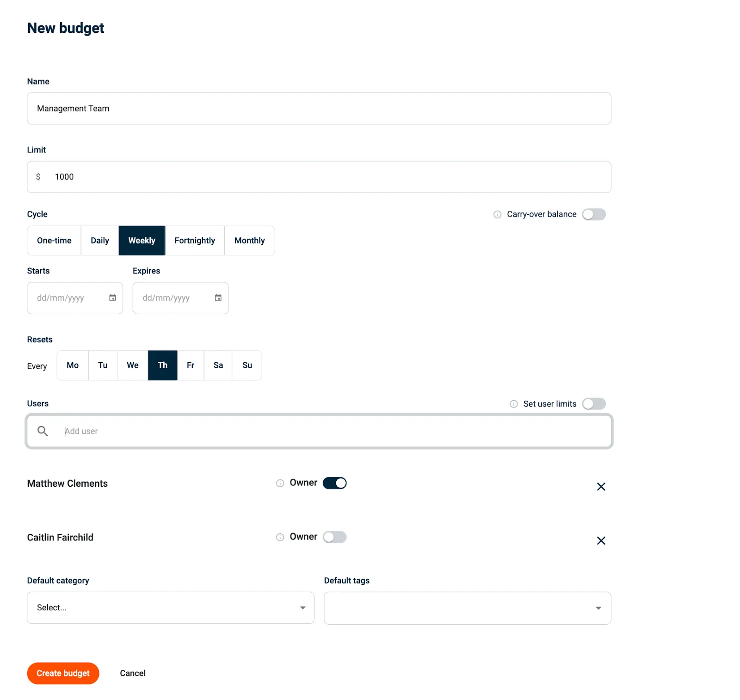Click the info icon beside Matthew's Owner toggle

tap(279, 483)
